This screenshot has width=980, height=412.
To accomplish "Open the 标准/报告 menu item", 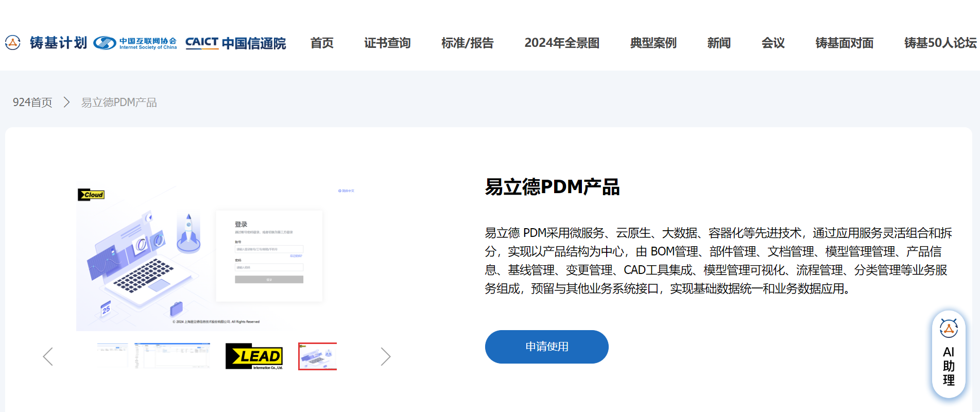I will tap(467, 43).
